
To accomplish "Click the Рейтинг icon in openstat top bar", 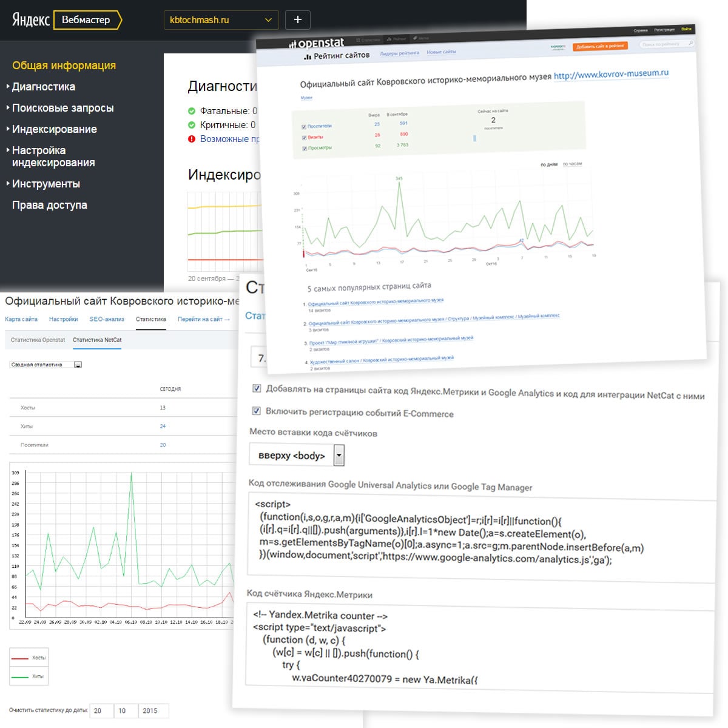I will pos(389,39).
